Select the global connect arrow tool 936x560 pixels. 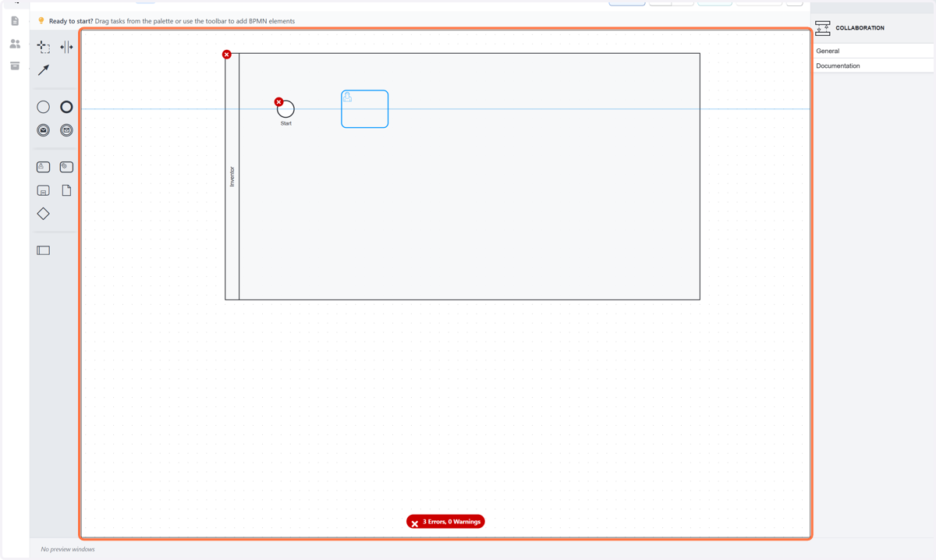[44, 70]
